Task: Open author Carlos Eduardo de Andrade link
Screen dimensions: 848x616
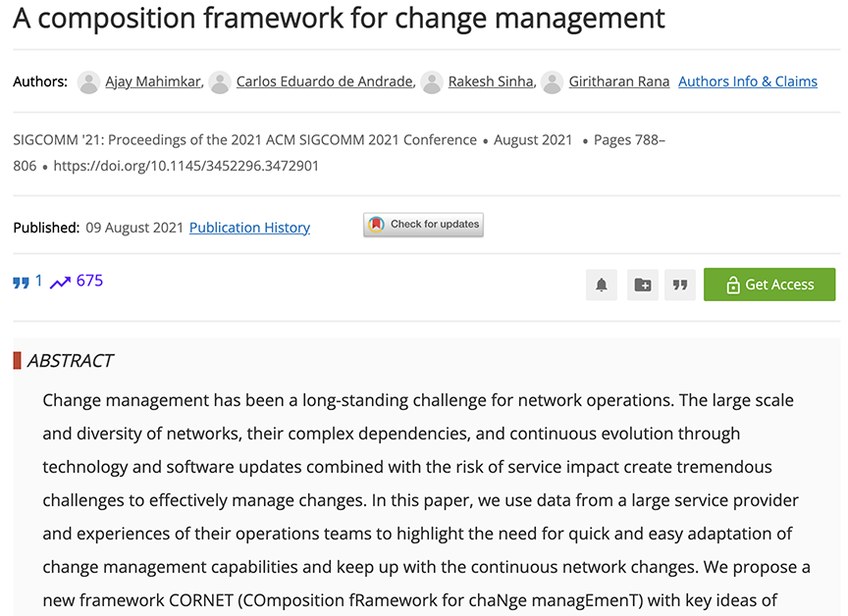Action: coord(325,81)
